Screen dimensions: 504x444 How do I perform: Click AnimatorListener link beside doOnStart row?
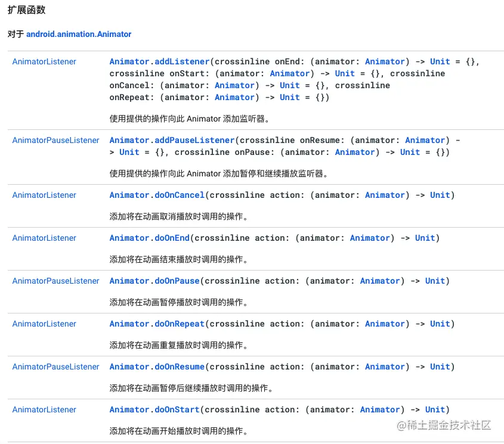(x=44, y=409)
